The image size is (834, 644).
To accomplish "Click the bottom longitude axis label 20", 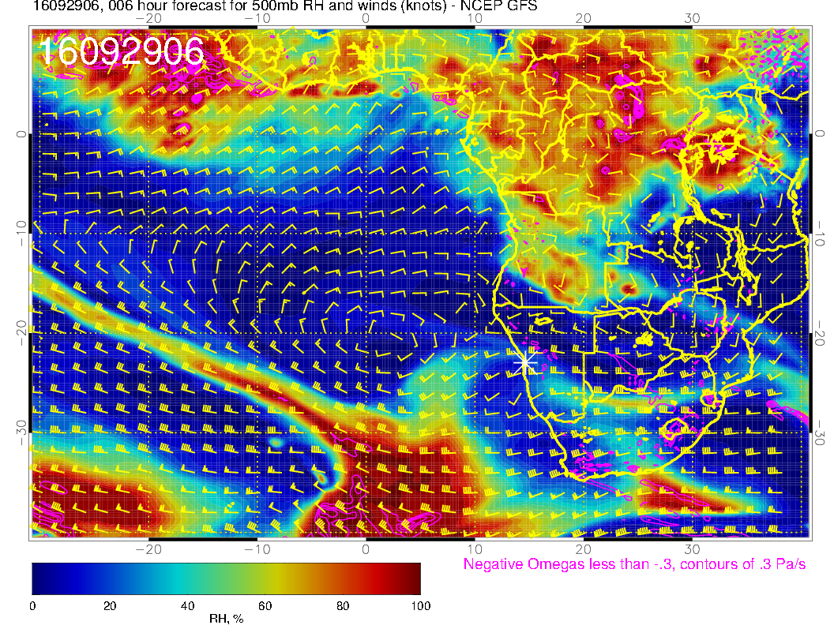I will (x=583, y=549).
